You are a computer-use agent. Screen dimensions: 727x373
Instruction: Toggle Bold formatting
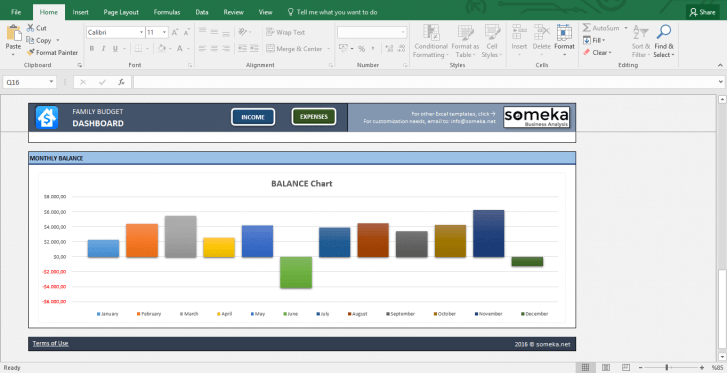pyautogui.click(x=92, y=48)
